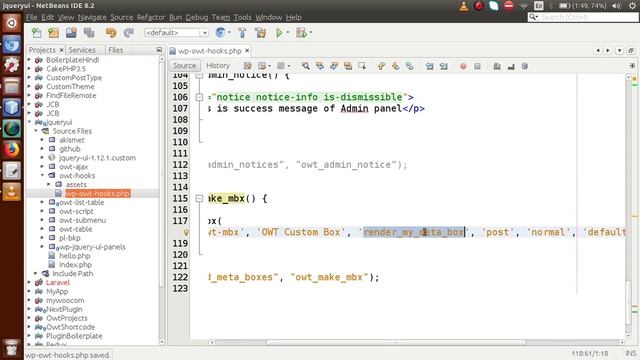
Task: Switch to the Services tab
Action: pos(82,50)
